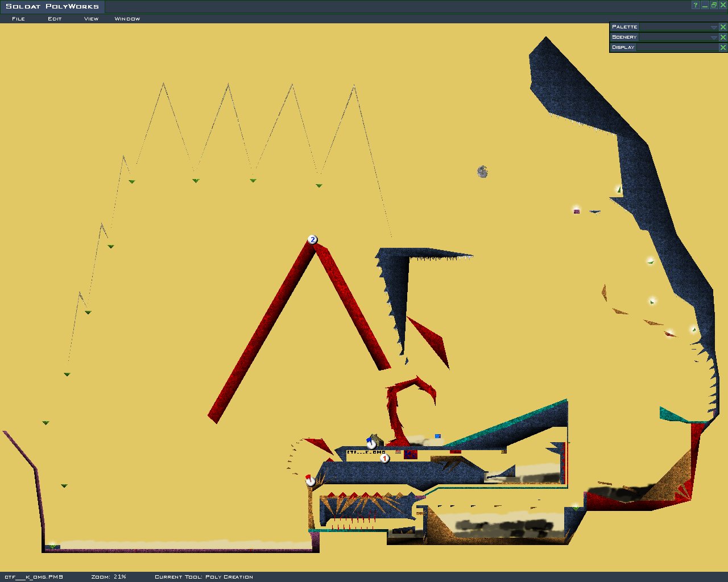
Task: Select the red number 1 spawn marker
Action: point(384,458)
